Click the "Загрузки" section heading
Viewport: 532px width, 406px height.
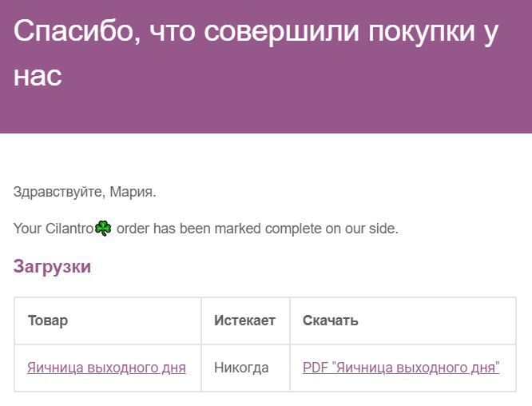(52, 266)
